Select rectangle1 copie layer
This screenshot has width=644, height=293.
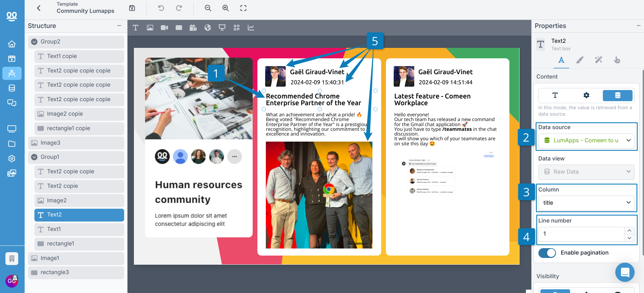point(79,128)
